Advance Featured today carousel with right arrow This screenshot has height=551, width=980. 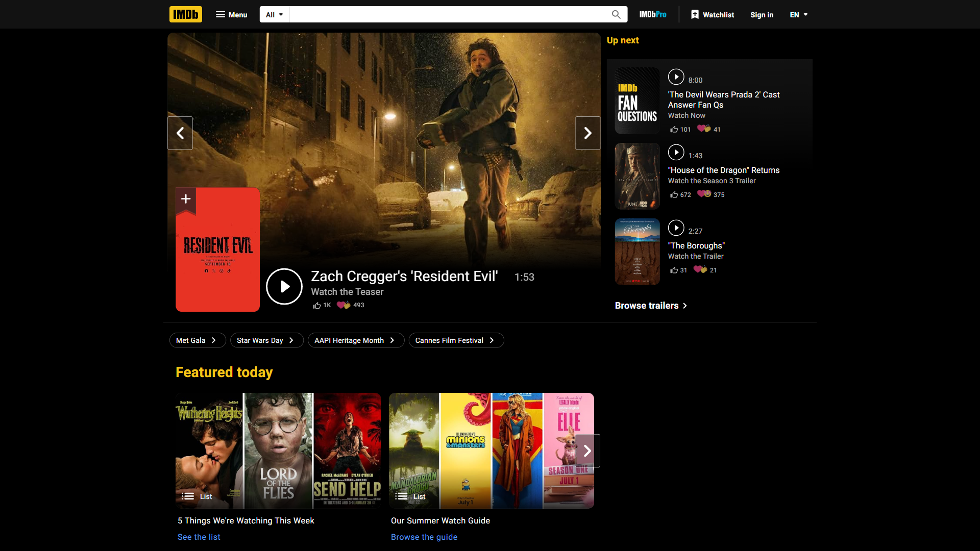pos(587,450)
